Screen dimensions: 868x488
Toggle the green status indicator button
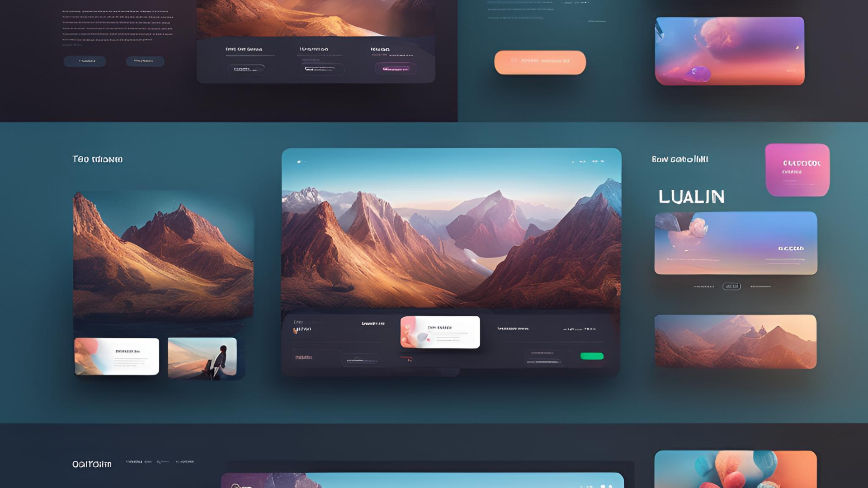(x=591, y=356)
